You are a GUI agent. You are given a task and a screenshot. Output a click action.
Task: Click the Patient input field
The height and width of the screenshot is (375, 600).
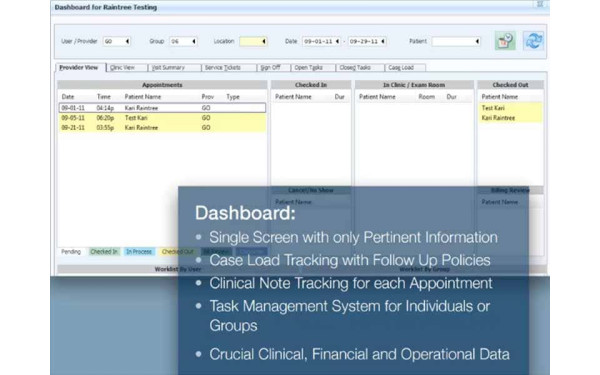(456, 41)
